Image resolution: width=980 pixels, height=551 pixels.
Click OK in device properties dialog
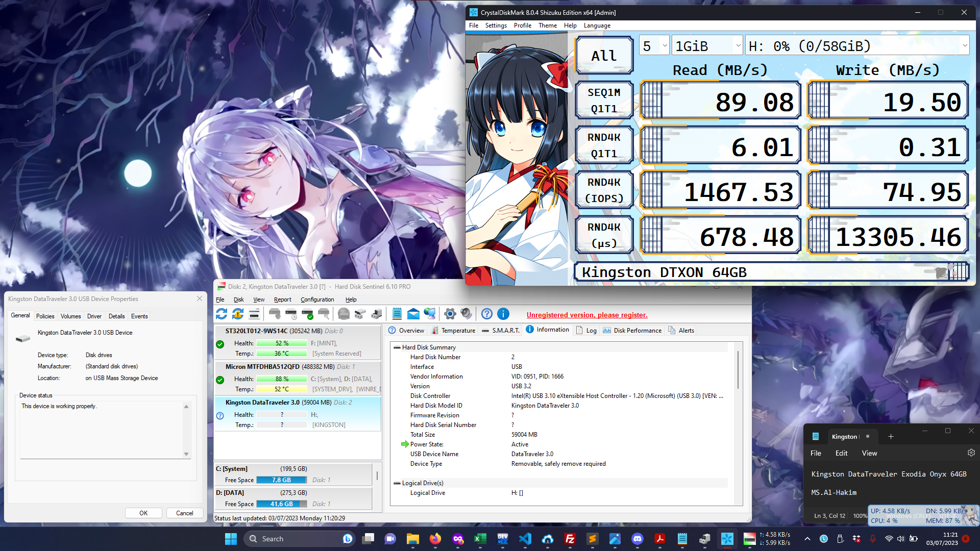(143, 513)
